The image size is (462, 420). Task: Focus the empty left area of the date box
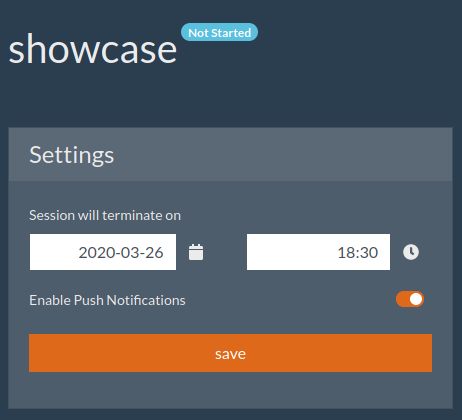click(x=53, y=252)
